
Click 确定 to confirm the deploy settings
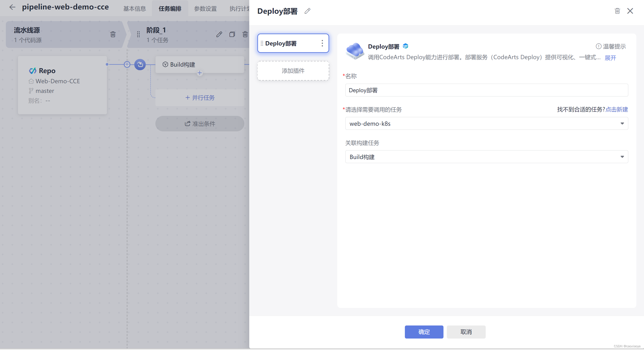pos(424,332)
